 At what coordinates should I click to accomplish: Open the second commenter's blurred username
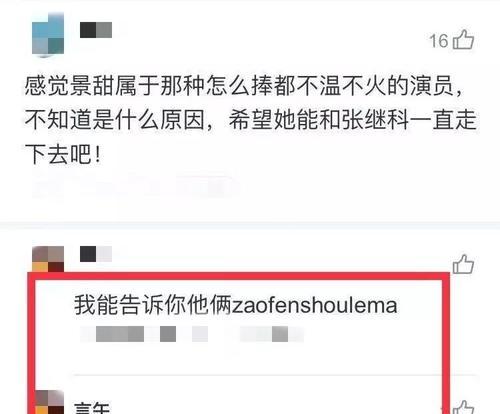[x=96, y=254]
